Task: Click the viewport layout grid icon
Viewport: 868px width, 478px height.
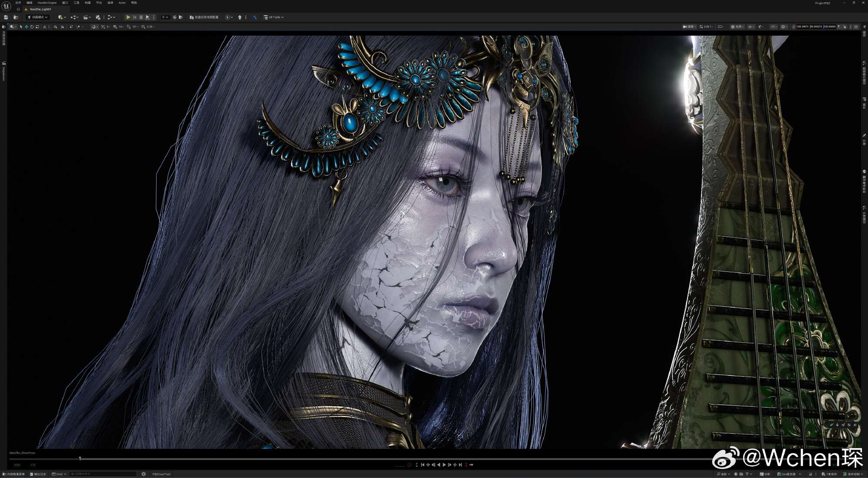Action: 856,27
